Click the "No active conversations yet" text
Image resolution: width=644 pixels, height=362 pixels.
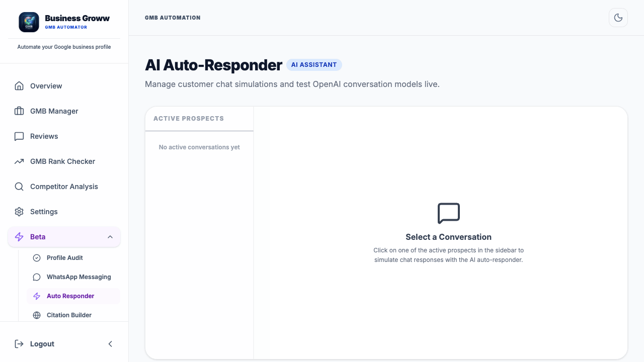coord(199,147)
